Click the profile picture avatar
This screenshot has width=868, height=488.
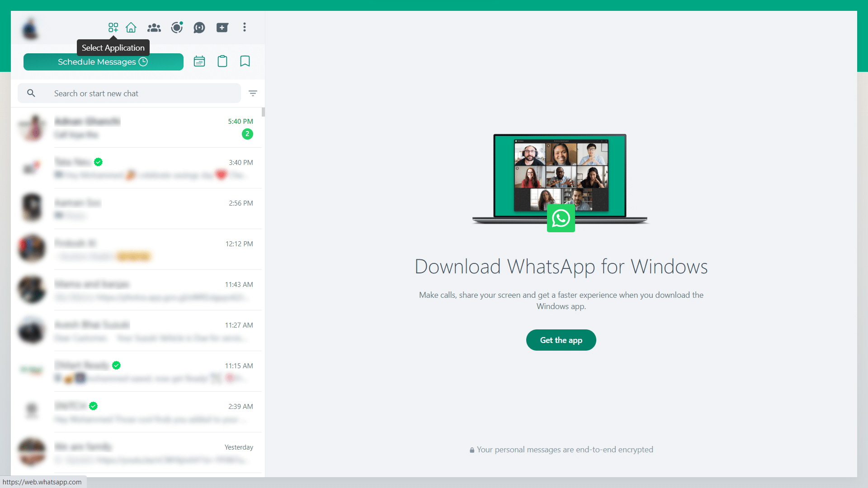(31, 28)
